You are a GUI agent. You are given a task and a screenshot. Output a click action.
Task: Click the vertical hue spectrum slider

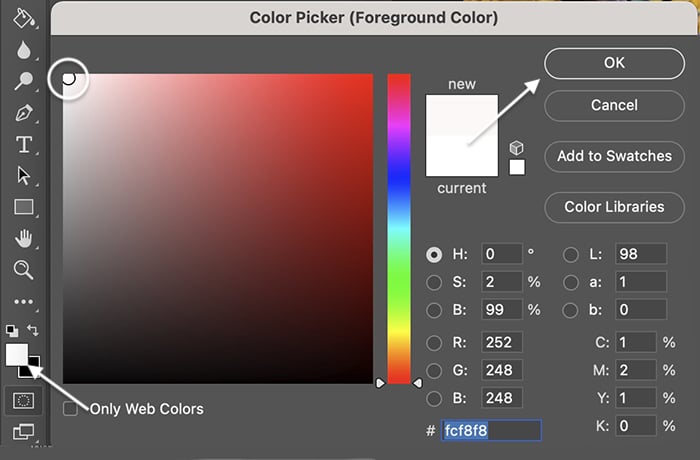click(399, 229)
